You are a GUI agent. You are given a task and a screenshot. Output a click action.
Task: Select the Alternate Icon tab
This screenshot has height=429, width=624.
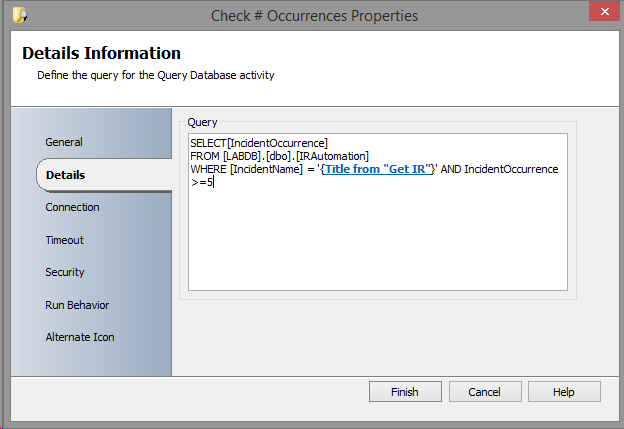point(80,337)
